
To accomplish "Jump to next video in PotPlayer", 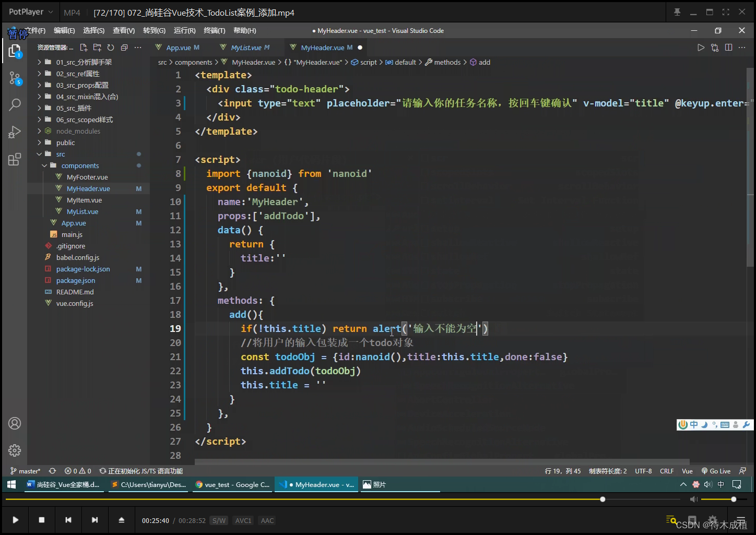I will [95, 520].
